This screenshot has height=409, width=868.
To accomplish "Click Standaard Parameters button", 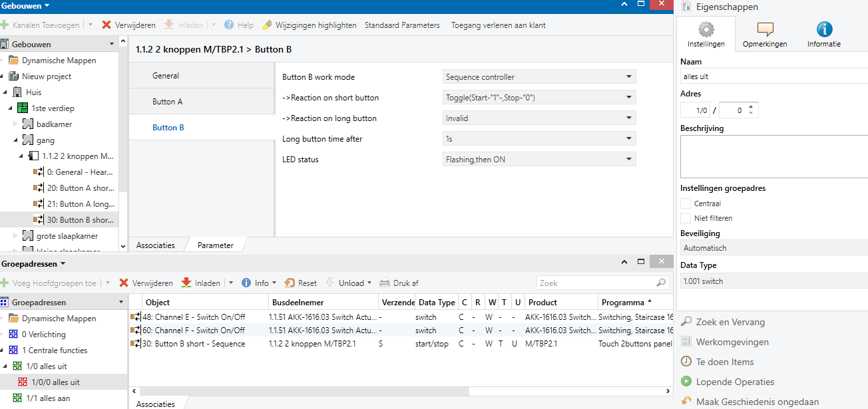I will click(402, 25).
